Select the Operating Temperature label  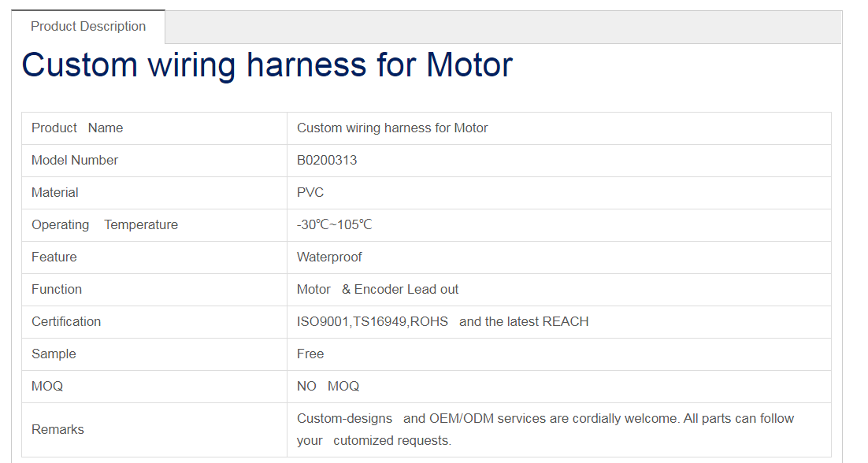(x=105, y=225)
